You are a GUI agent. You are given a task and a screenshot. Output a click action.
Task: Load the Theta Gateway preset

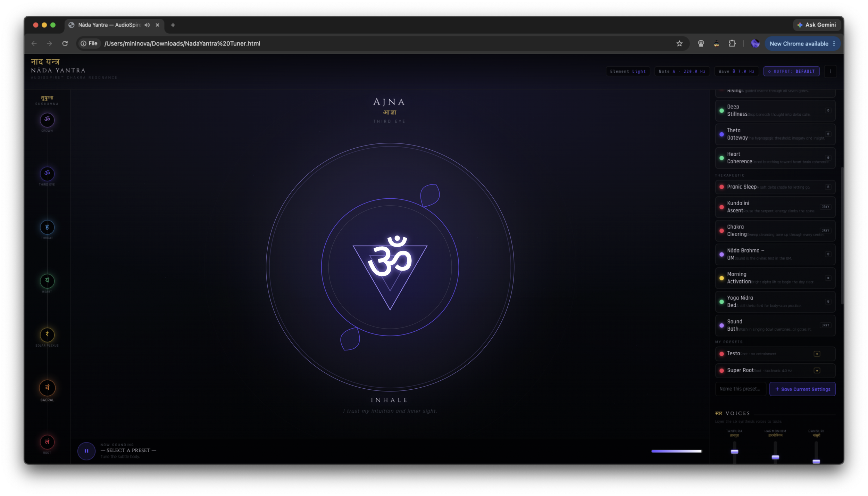tap(775, 134)
